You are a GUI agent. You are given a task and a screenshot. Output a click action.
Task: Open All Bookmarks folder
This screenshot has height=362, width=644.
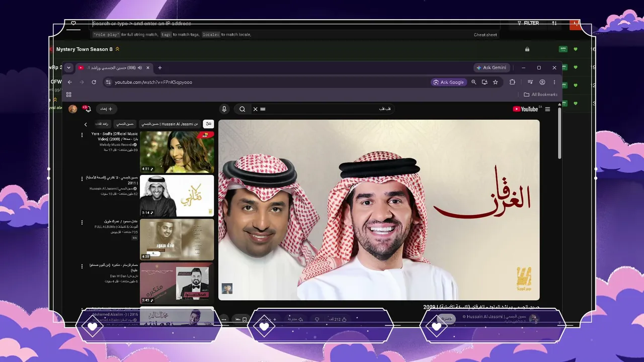coord(541,95)
